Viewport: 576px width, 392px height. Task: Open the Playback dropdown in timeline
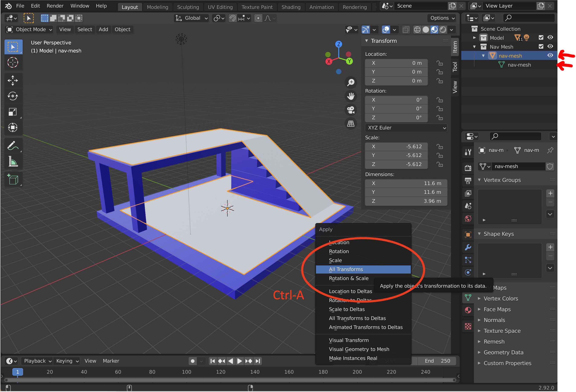(38, 361)
